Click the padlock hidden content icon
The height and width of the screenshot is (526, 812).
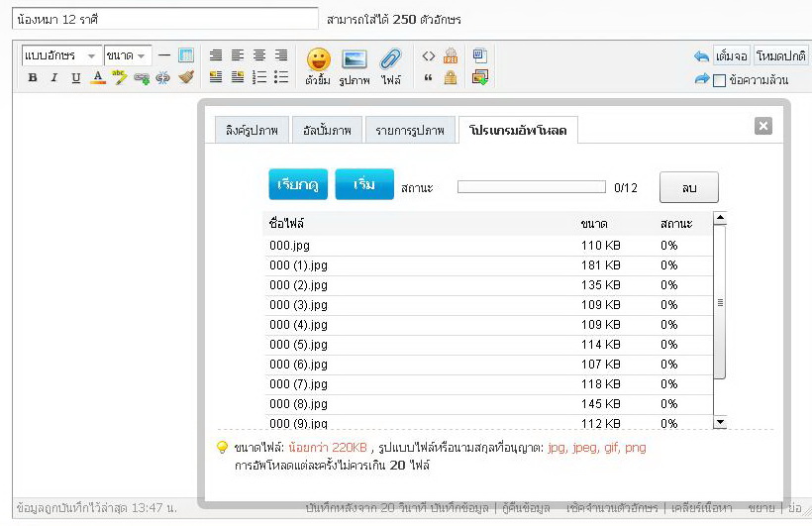(x=451, y=77)
